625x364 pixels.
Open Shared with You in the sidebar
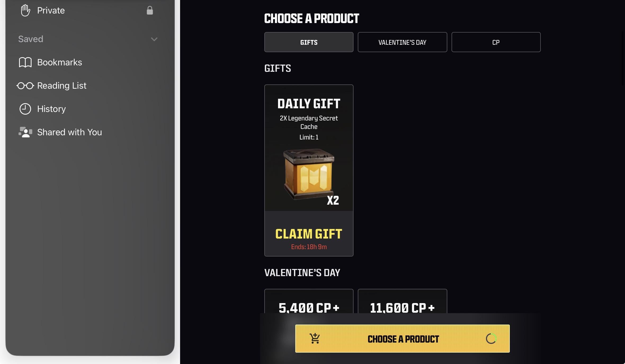click(x=69, y=132)
